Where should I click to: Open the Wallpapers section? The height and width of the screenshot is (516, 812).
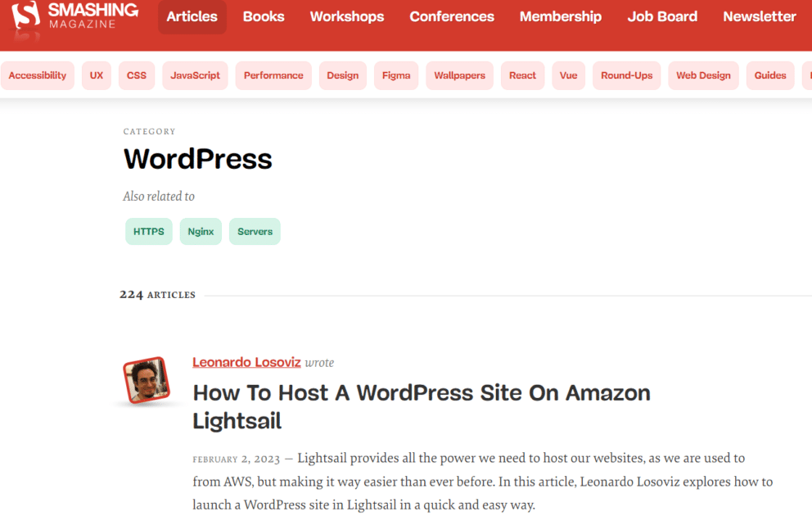pyautogui.click(x=459, y=75)
